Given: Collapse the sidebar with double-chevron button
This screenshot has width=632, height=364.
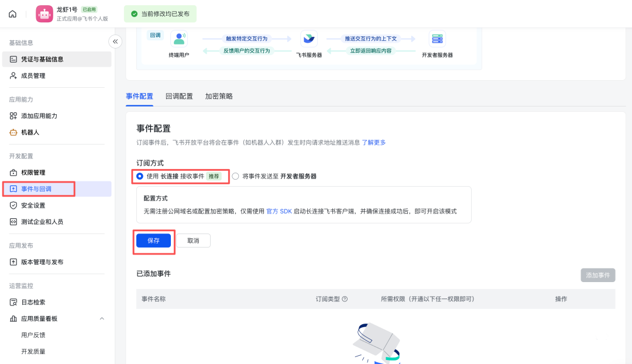Looking at the screenshot, I should [115, 42].
